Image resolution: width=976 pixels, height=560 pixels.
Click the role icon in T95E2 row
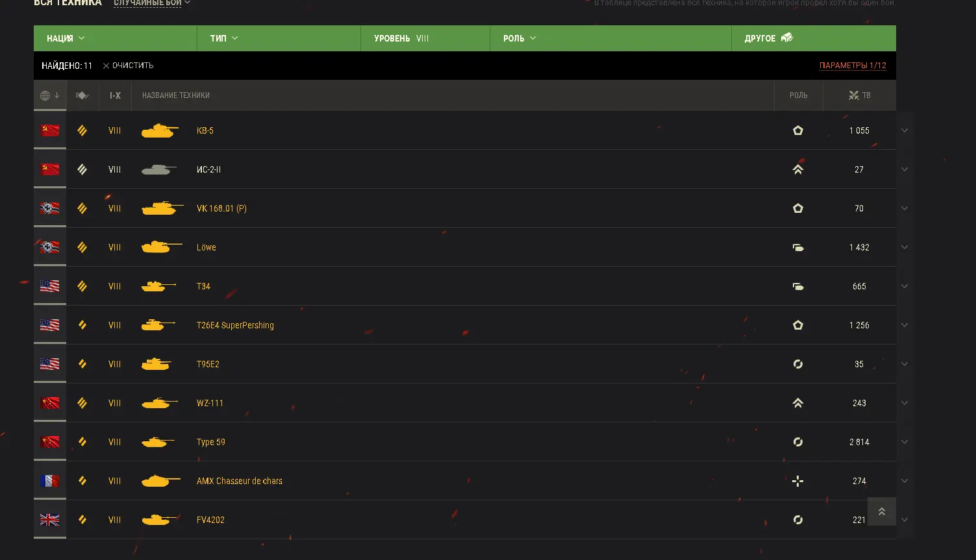click(798, 364)
